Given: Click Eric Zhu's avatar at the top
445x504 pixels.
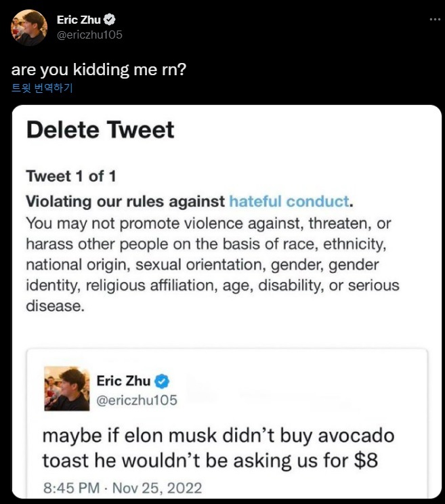Looking at the screenshot, I should [x=28, y=27].
